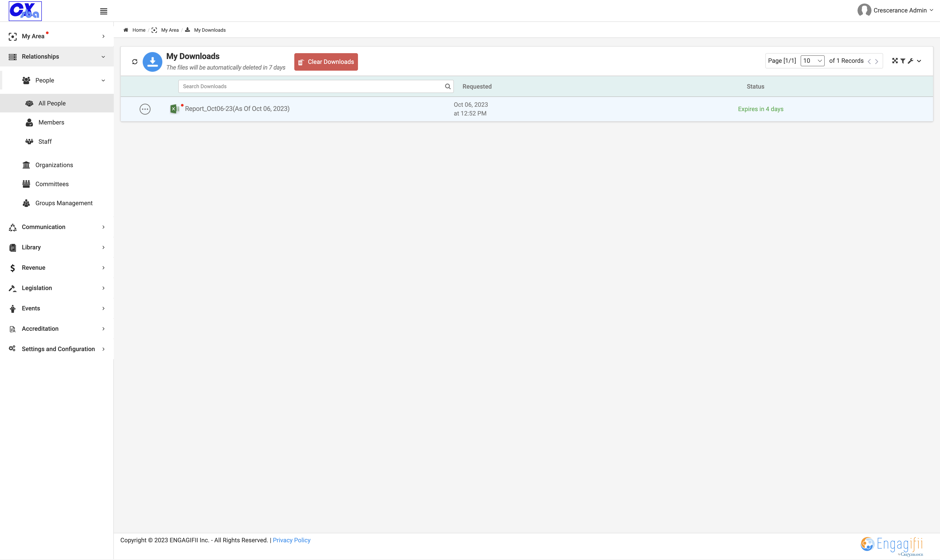Click the Home breadcrumb link
The width and height of the screenshot is (940, 560).
[x=139, y=30]
